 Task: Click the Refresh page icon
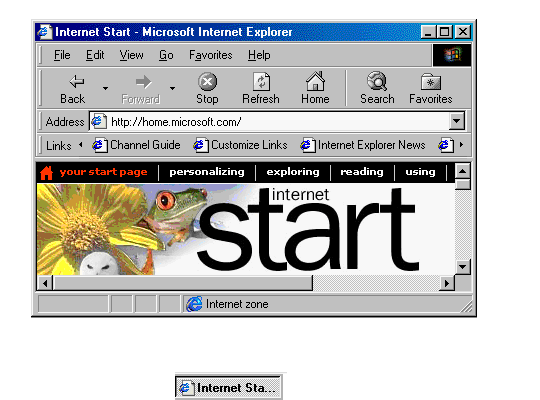(261, 82)
